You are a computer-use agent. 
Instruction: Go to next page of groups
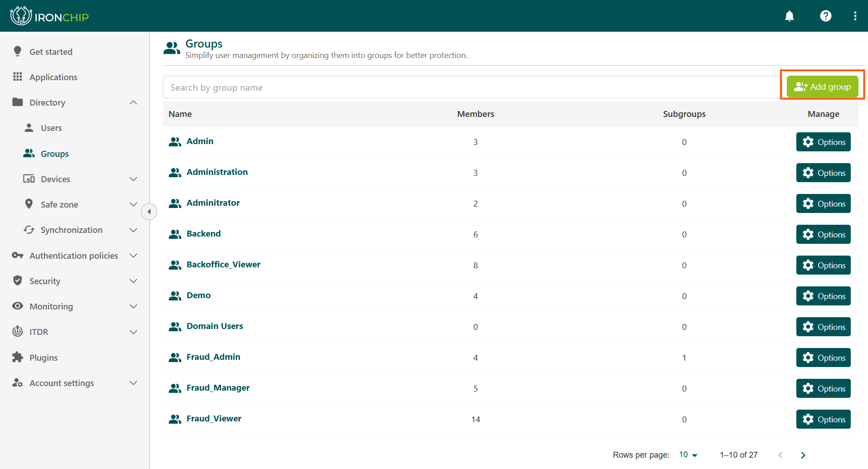pos(803,455)
